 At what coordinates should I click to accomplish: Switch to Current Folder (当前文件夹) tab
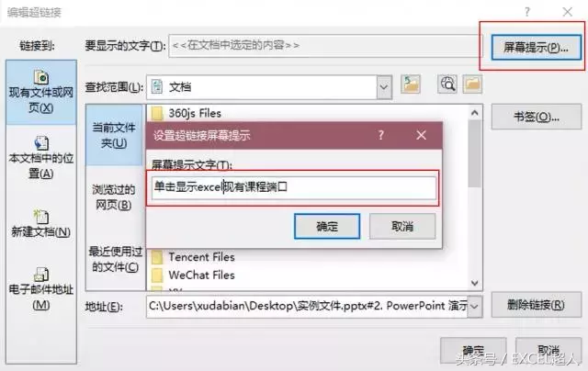pos(114,135)
